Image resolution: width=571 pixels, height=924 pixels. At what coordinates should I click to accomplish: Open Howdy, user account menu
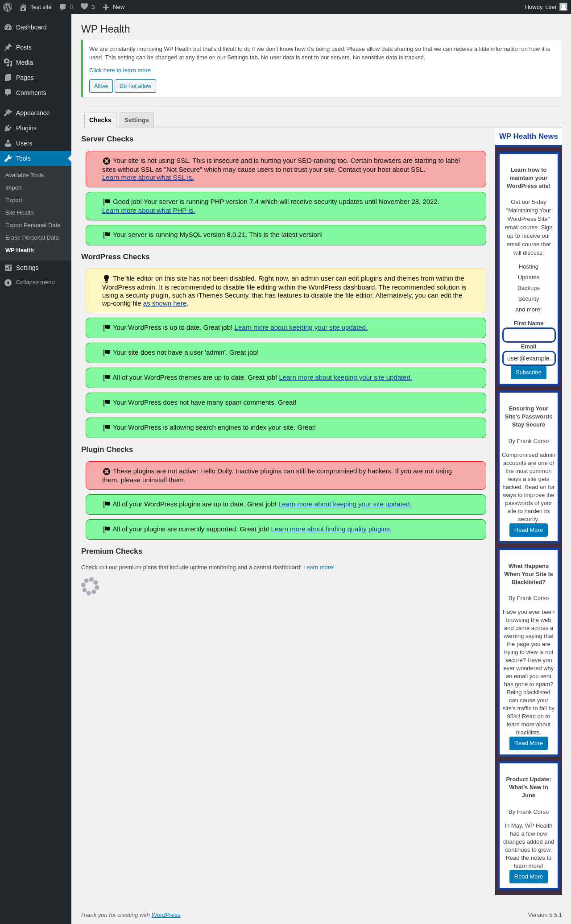pyautogui.click(x=546, y=7)
